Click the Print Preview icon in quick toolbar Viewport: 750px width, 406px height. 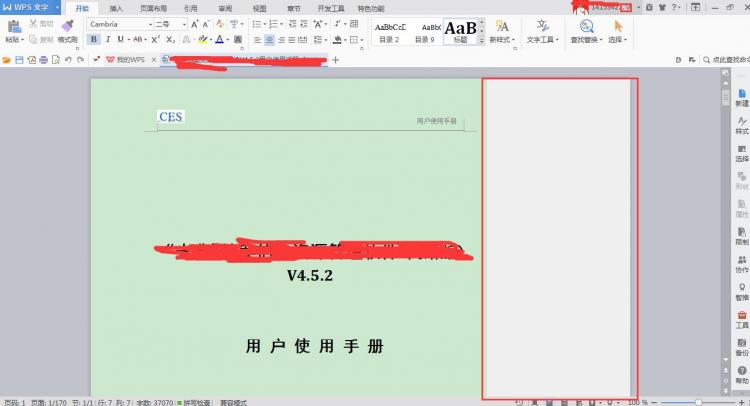[x=56, y=60]
